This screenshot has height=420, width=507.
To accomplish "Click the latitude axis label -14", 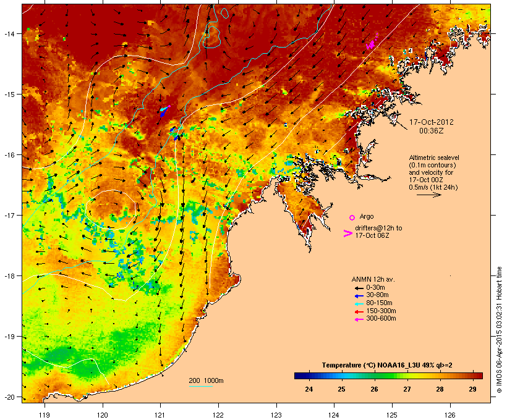I will tap(9, 33).
